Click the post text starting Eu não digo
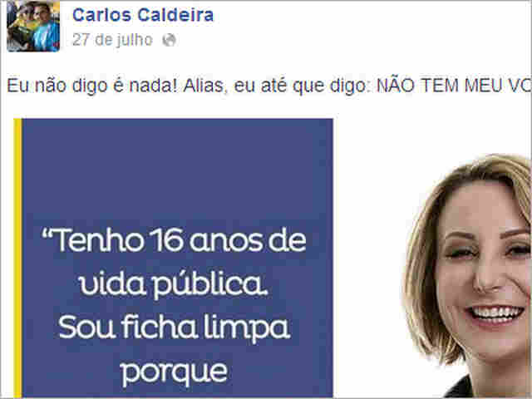The height and width of the screenshot is (399, 532). click(269, 86)
